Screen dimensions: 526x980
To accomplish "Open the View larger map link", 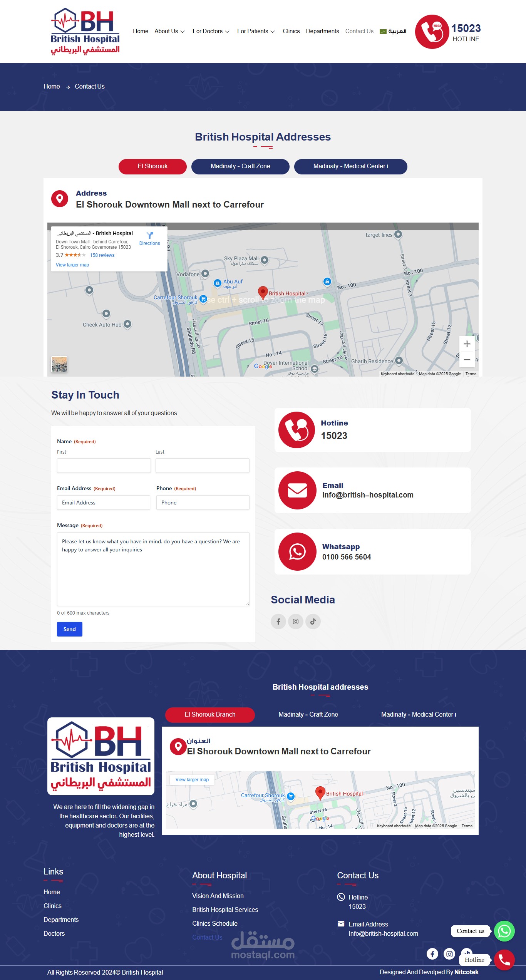I will pos(72,265).
